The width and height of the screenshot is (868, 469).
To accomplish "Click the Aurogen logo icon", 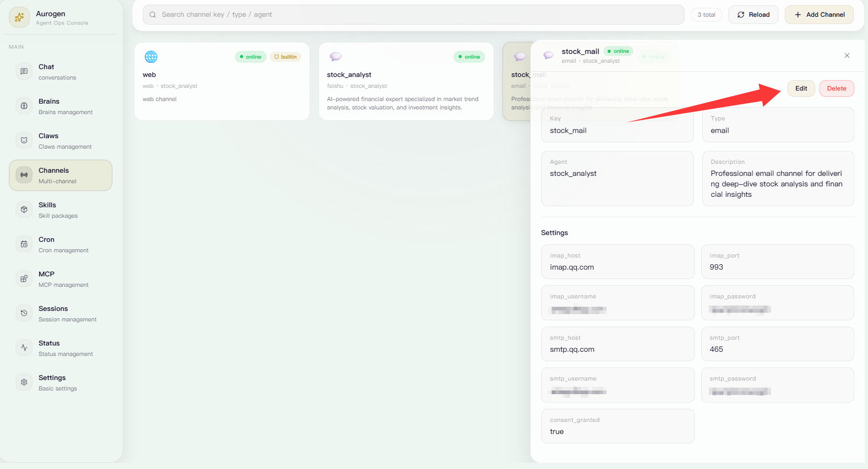I will pos(19,17).
